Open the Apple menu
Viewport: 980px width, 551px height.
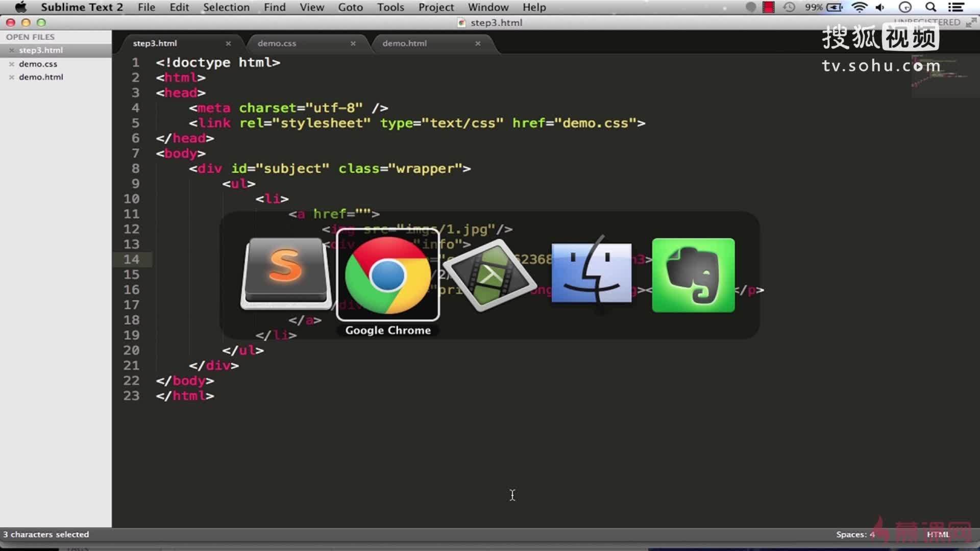[x=20, y=7]
